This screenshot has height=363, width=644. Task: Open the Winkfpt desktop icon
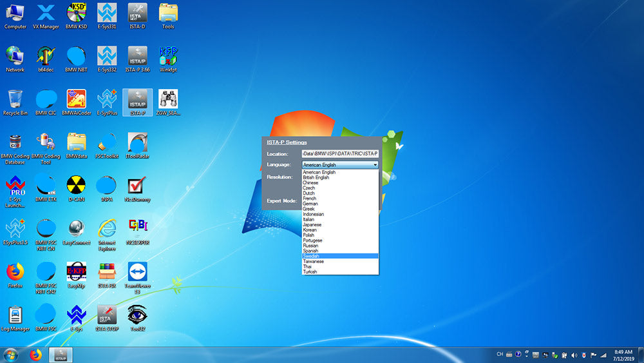point(168,57)
